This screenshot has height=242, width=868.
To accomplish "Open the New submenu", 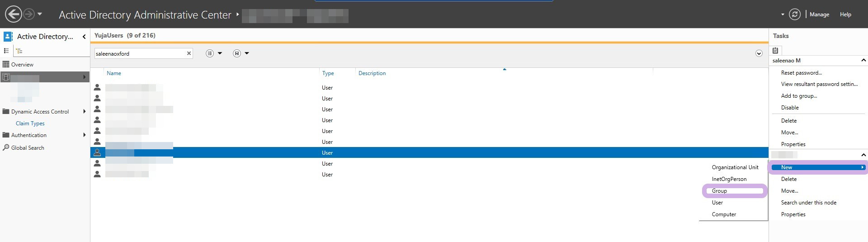I will click(x=818, y=167).
